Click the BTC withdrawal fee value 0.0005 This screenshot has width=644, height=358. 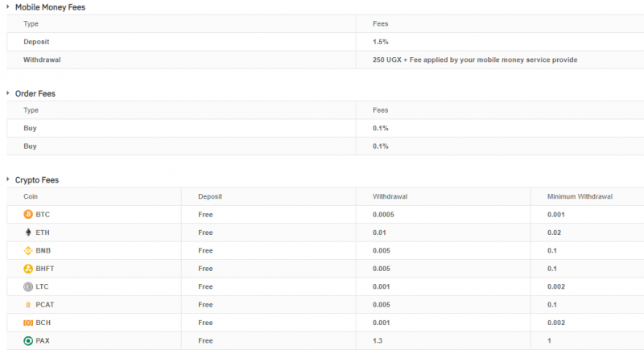383,214
